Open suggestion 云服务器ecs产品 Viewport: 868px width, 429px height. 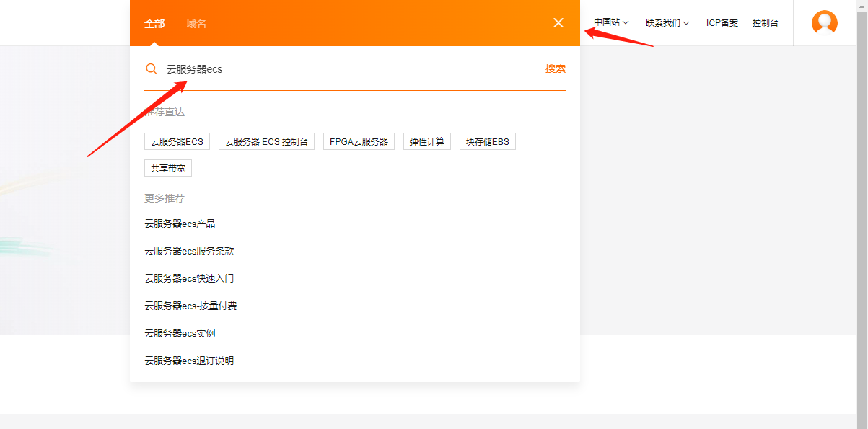[x=180, y=224]
